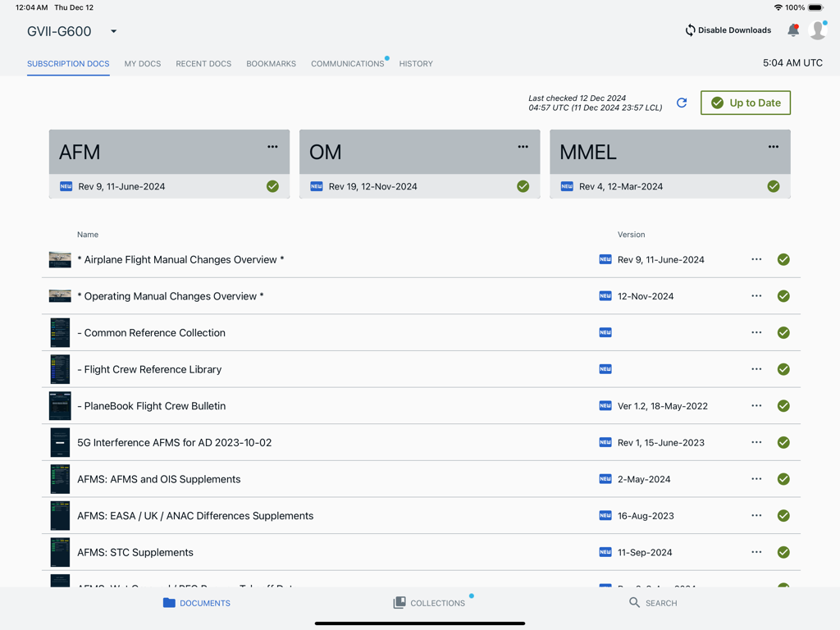
Task: Open the Collections bottom tab
Action: click(x=429, y=603)
